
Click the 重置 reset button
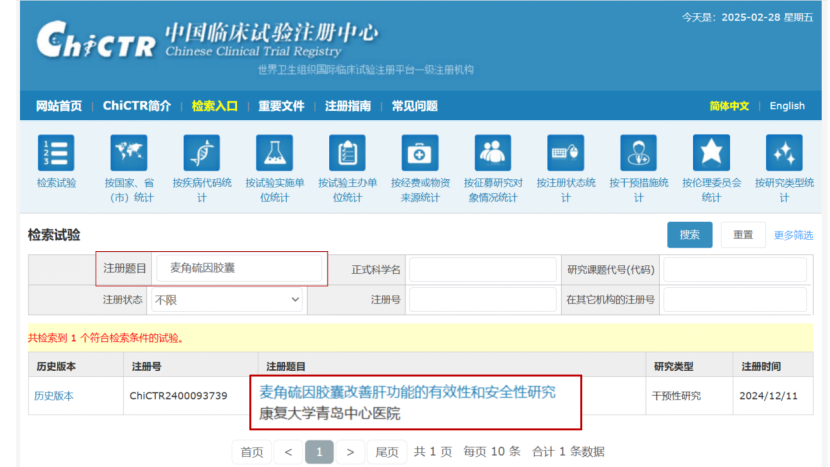click(x=743, y=235)
